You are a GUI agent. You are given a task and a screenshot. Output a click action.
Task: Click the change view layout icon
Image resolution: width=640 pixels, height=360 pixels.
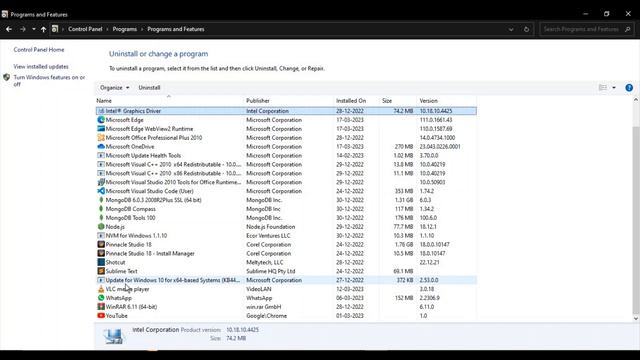pos(602,88)
